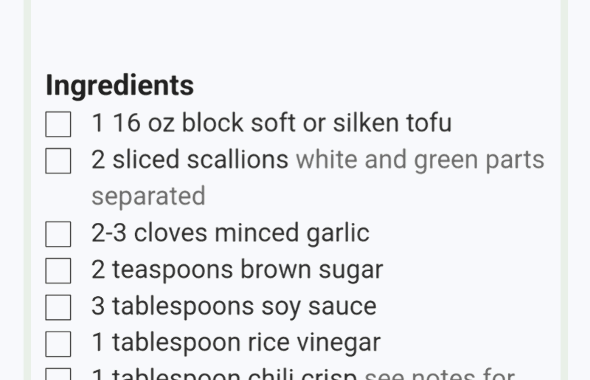Select the silken tofu ingredient text
Viewport: 590px width, 380px height.
click(x=272, y=123)
